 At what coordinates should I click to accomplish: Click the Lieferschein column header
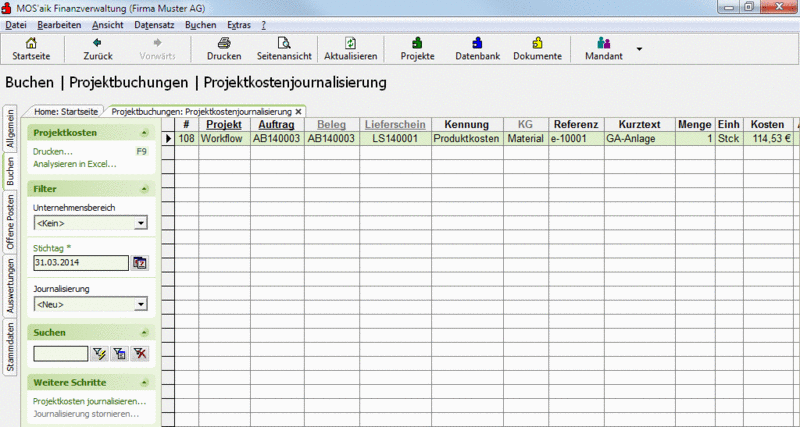[395, 124]
